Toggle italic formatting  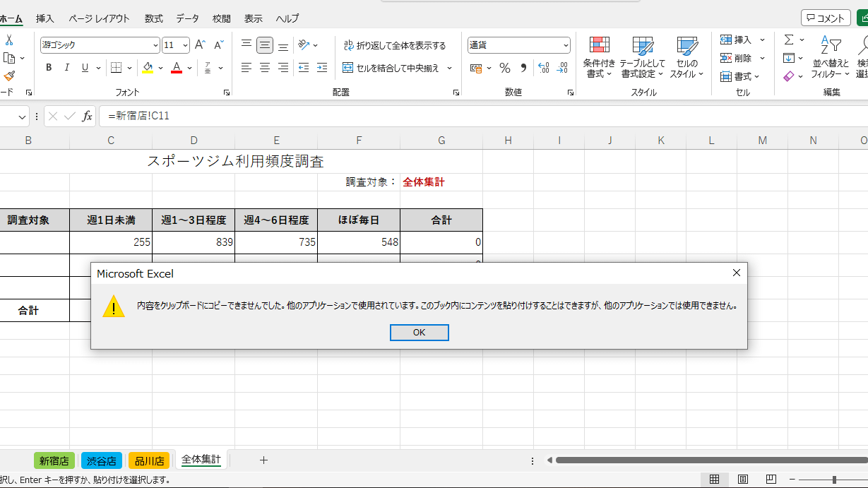(x=67, y=68)
